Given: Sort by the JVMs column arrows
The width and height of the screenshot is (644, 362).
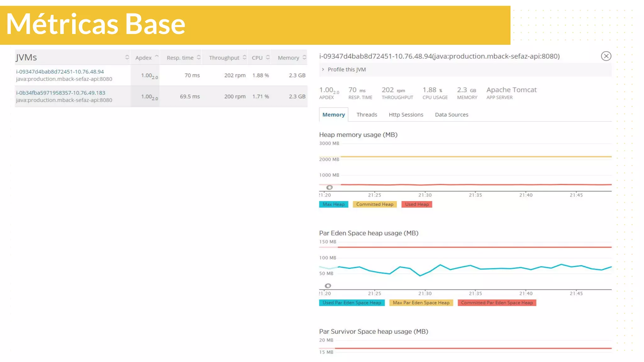Looking at the screenshot, I should tap(127, 57).
